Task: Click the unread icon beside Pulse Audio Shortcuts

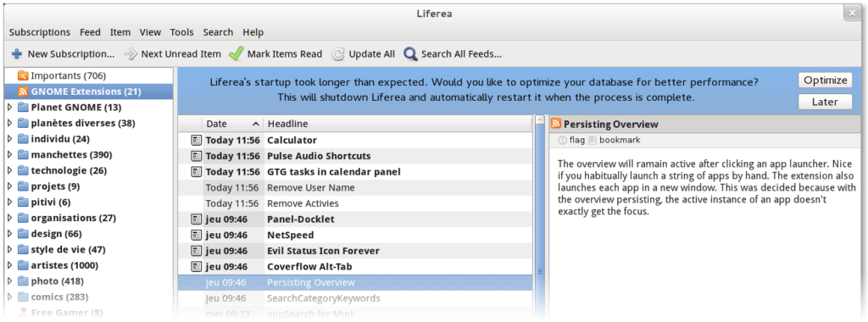Action: pos(196,156)
